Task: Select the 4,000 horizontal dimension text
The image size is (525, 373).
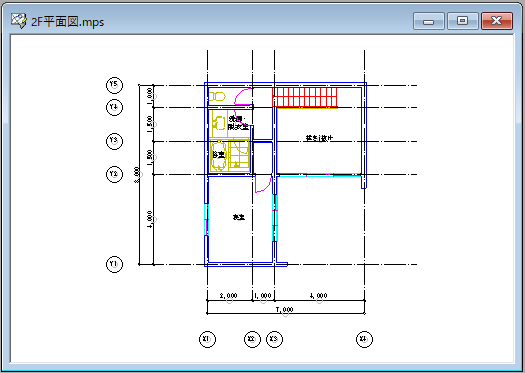Action: [318, 296]
